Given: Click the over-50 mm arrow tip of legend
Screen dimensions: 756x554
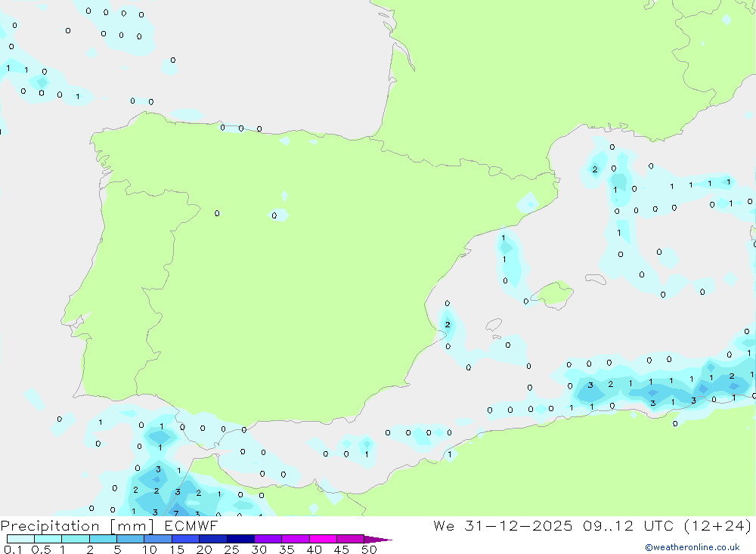Looking at the screenshot, I should 378,540.
